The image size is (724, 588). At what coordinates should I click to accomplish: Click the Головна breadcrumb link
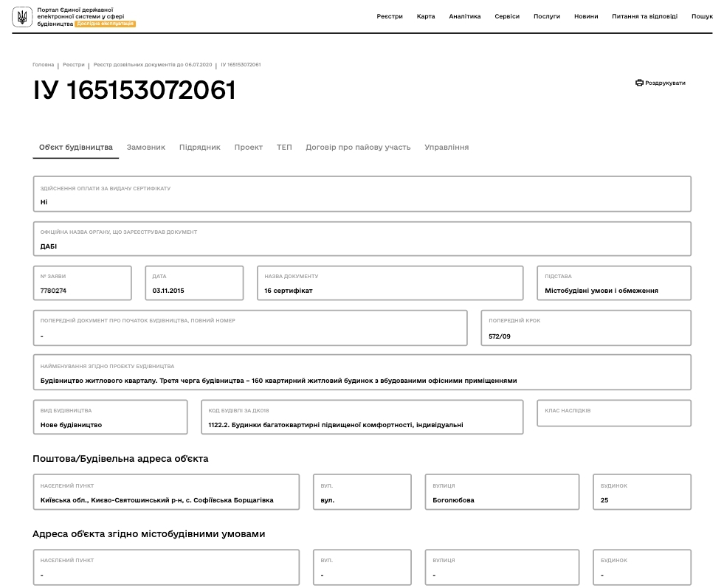pyautogui.click(x=44, y=65)
